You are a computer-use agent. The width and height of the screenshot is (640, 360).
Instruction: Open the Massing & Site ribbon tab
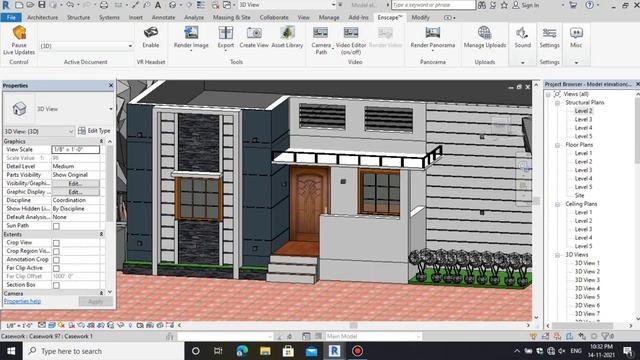coord(231,18)
